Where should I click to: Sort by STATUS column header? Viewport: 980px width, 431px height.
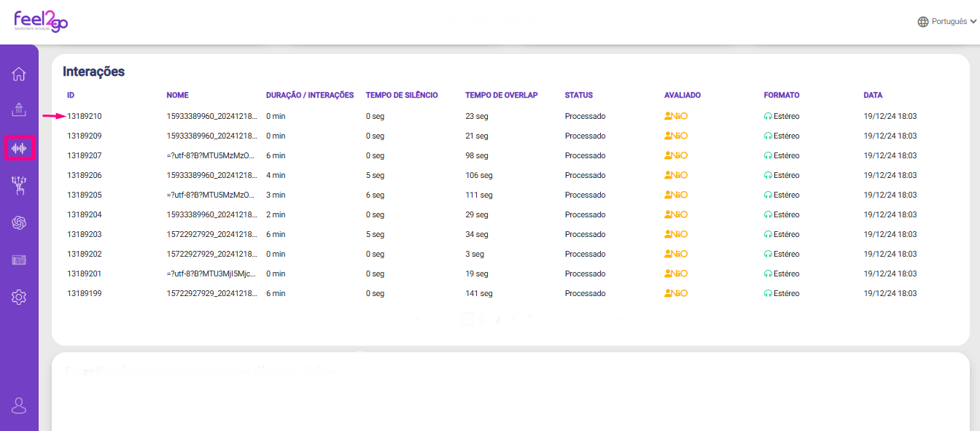click(x=579, y=95)
